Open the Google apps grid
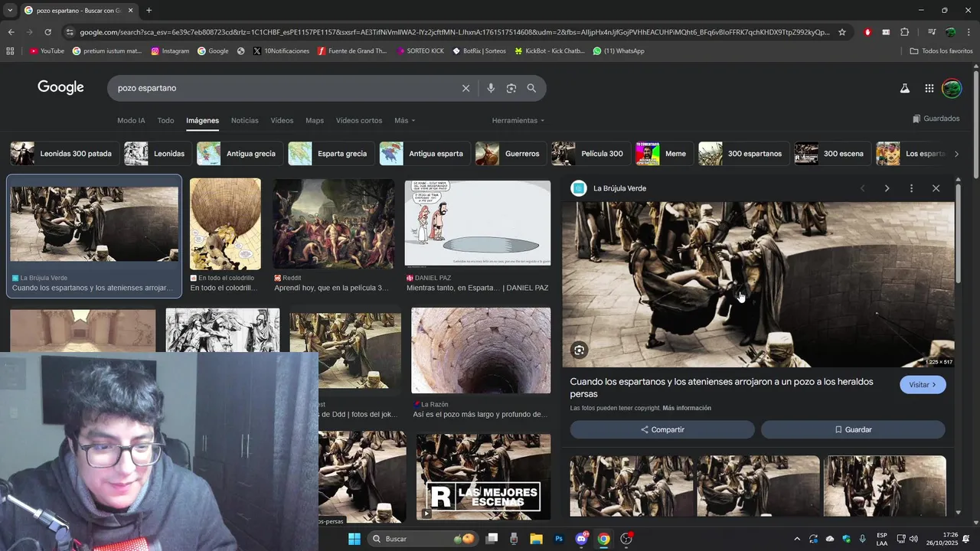The image size is (980, 551). (x=929, y=88)
